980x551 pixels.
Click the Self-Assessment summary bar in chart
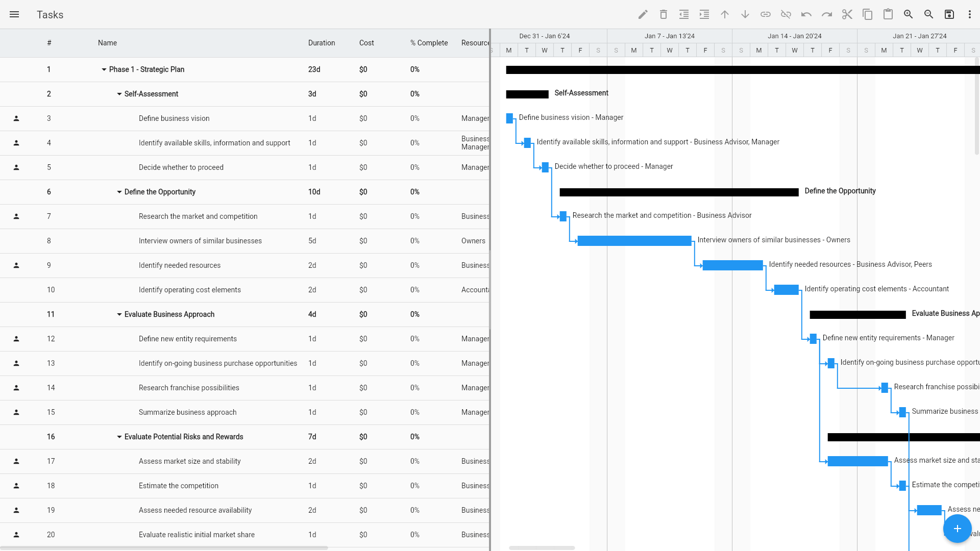coord(527,94)
